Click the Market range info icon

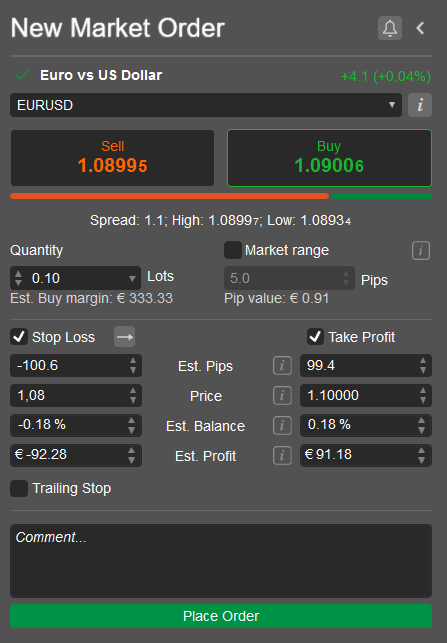(x=421, y=250)
